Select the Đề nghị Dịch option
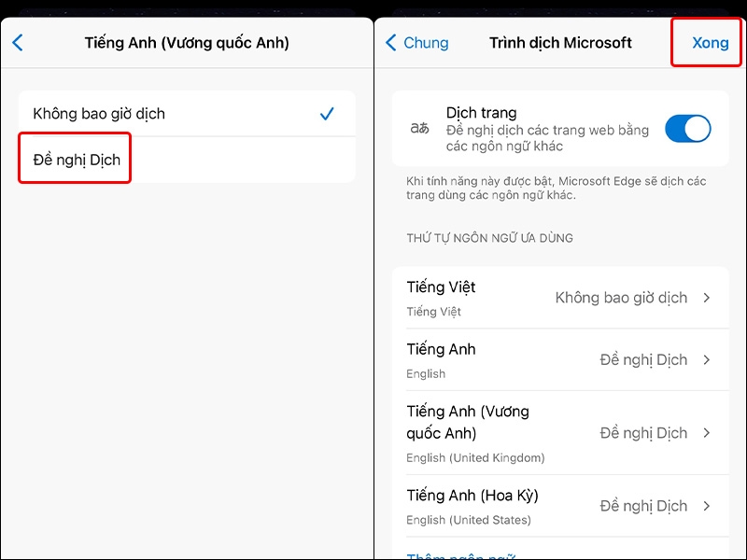Screen dimensions: 747x560 click(74, 159)
